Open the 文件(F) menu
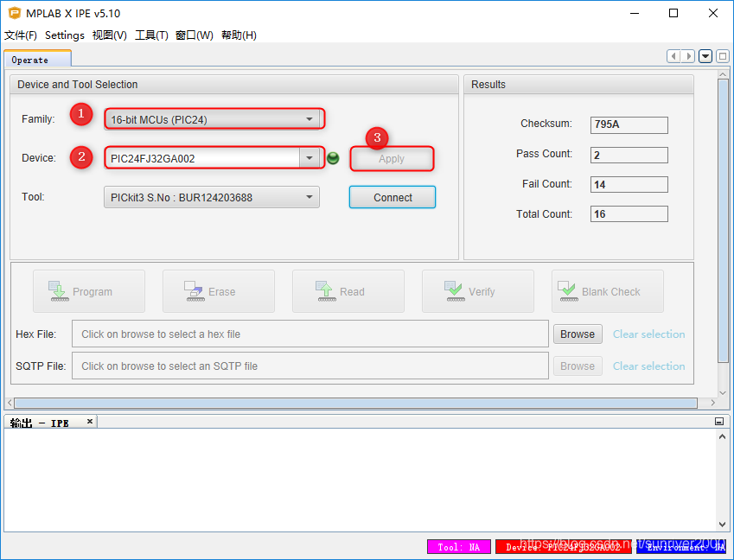The height and width of the screenshot is (560, 734). coord(21,35)
